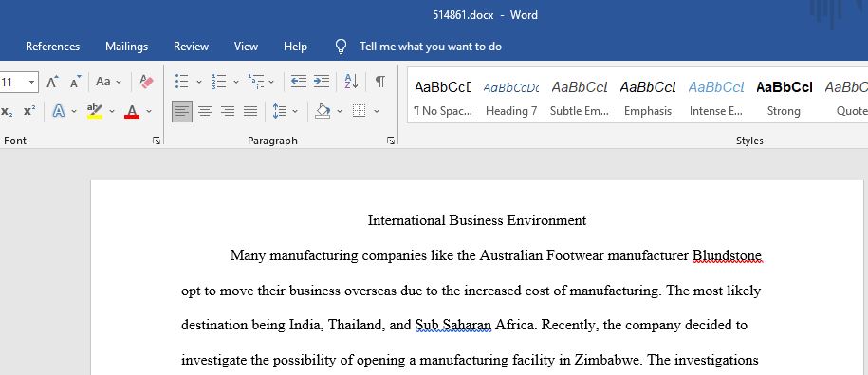Apply Emphasis style
The image size is (868, 375).
tap(648, 98)
